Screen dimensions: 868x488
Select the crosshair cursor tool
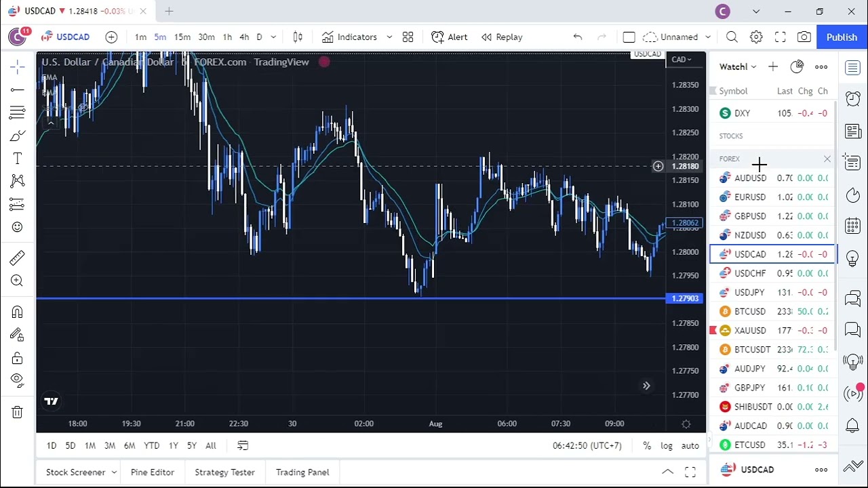pyautogui.click(x=18, y=66)
